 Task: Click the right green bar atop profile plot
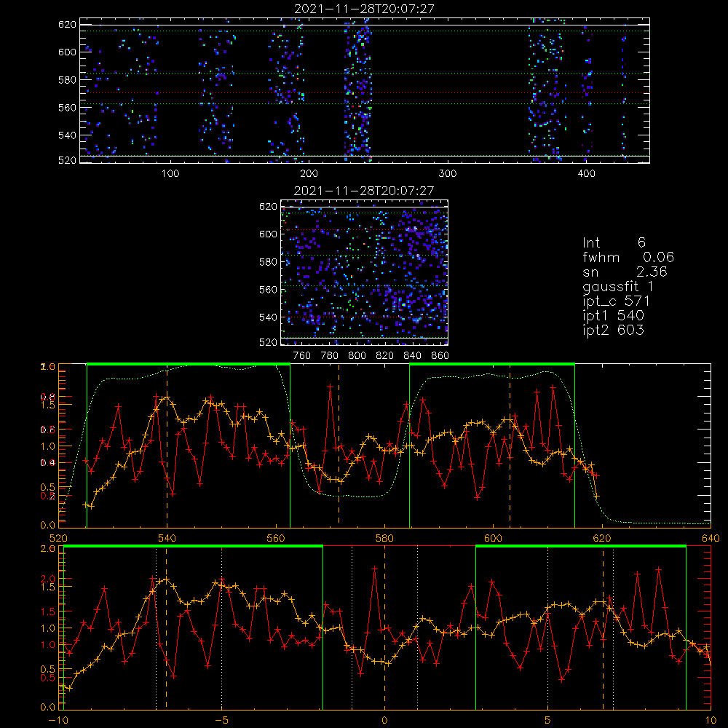tap(492, 365)
